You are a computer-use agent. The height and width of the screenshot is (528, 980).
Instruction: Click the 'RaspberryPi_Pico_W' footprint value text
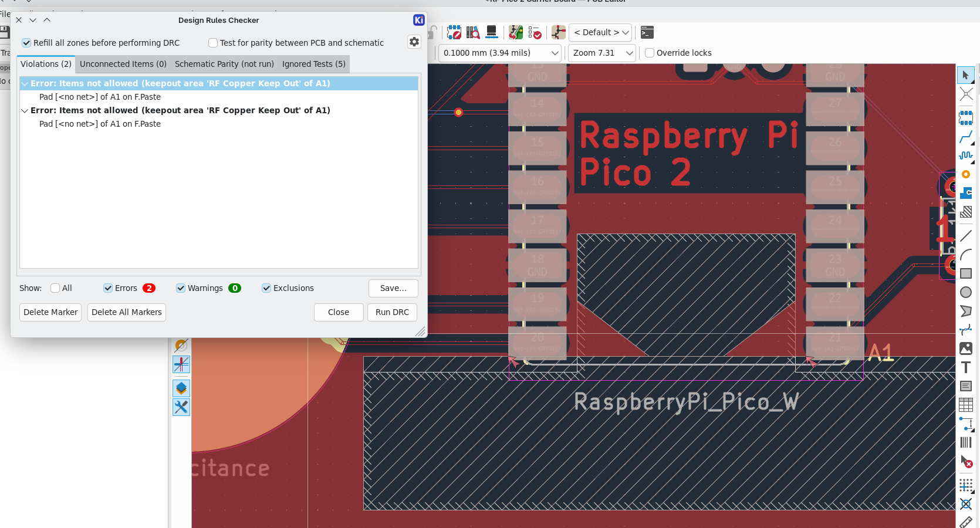[686, 402]
